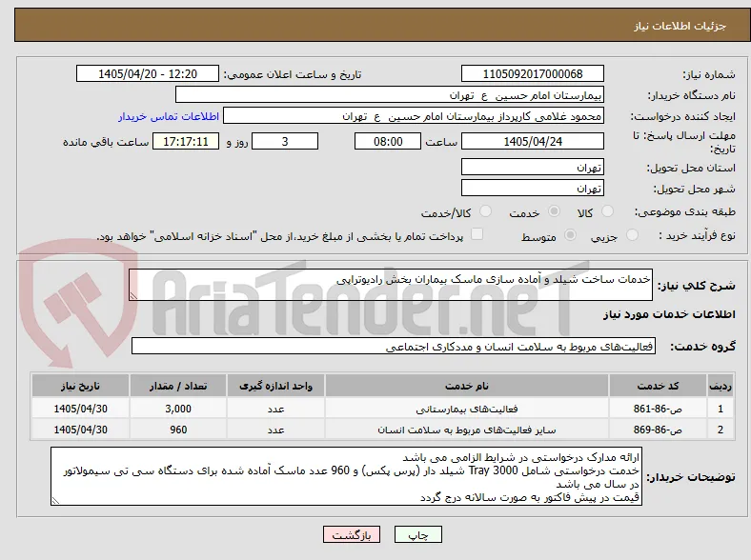Select the کالا radio button
This screenshot has height=560, width=751.
(x=607, y=211)
